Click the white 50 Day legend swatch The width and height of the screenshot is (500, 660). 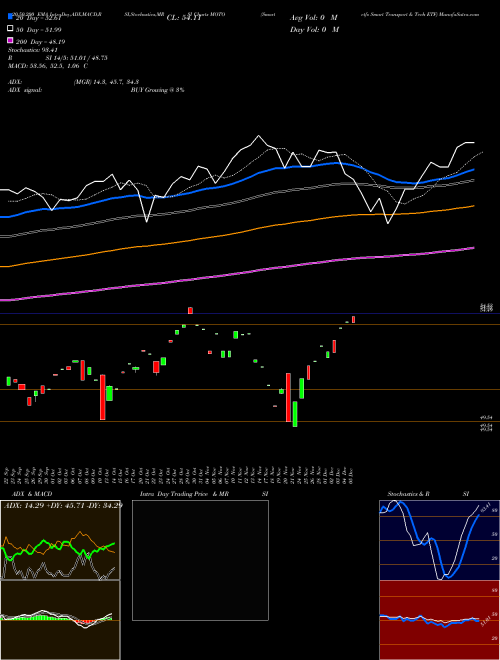(x=10, y=29)
